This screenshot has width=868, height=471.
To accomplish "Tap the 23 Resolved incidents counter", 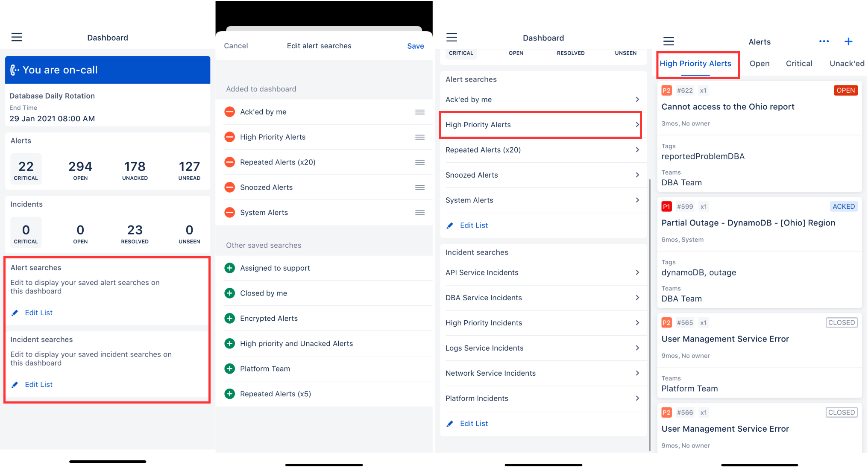I will (x=135, y=233).
